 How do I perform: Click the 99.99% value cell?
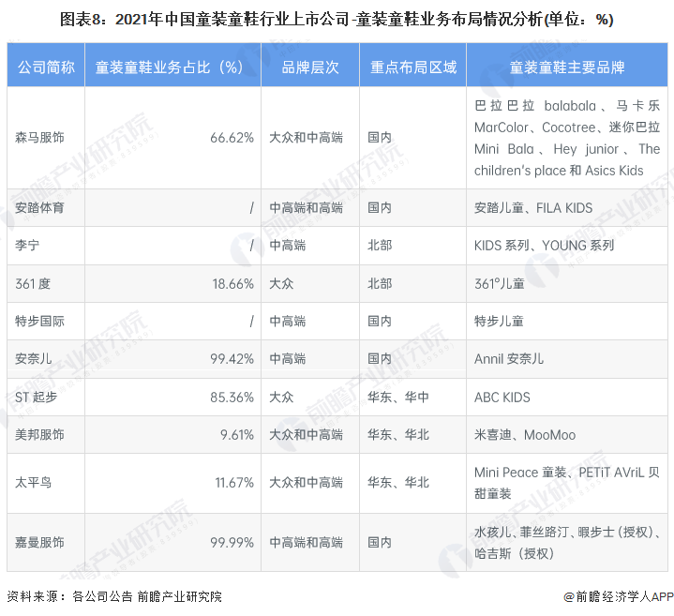coord(172,543)
